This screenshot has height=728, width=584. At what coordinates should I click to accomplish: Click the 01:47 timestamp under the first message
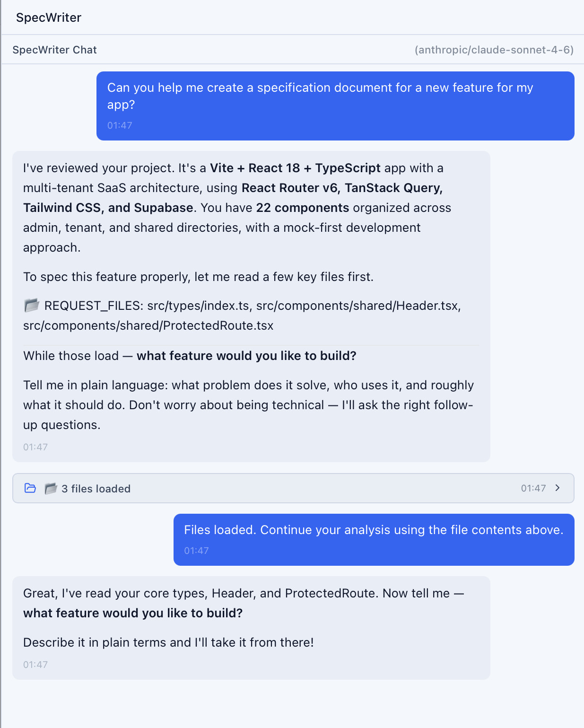[x=120, y=125]
